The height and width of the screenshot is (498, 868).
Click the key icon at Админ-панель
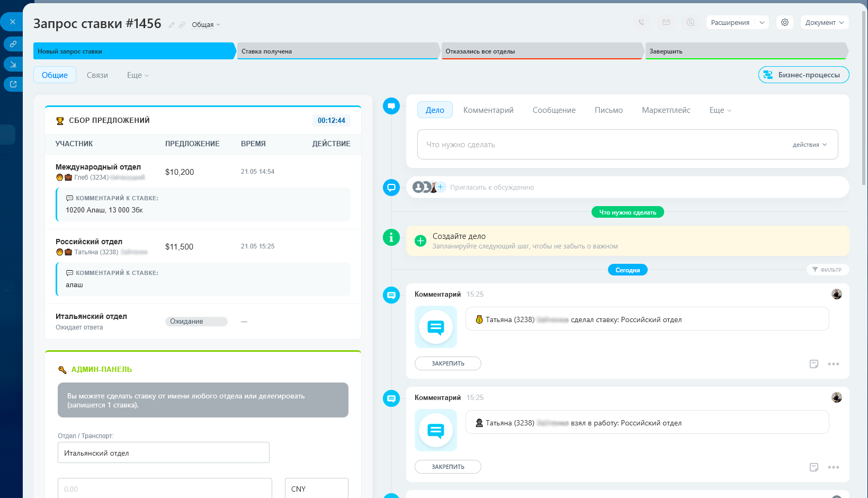coord(62,370)
